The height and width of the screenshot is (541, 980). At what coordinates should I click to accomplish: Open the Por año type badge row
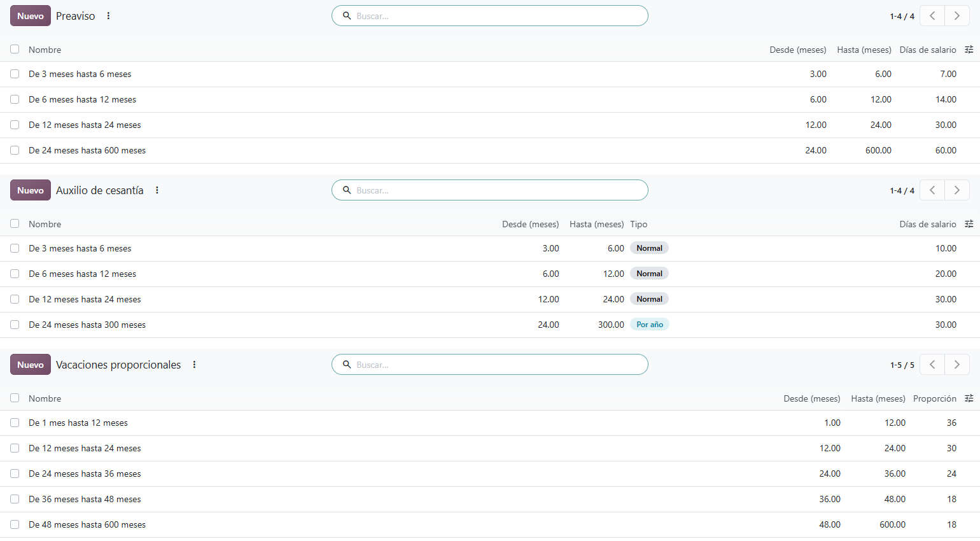pyautogui.click(x=650, y=325)
